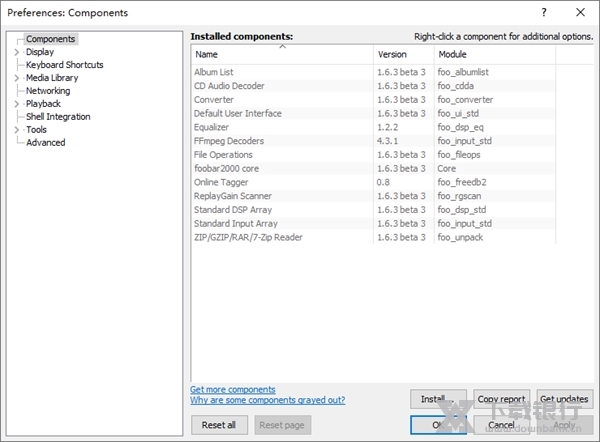600x442 pixels.
Task: Expand the Media Library tree node
Action: (x=16, y=78)
